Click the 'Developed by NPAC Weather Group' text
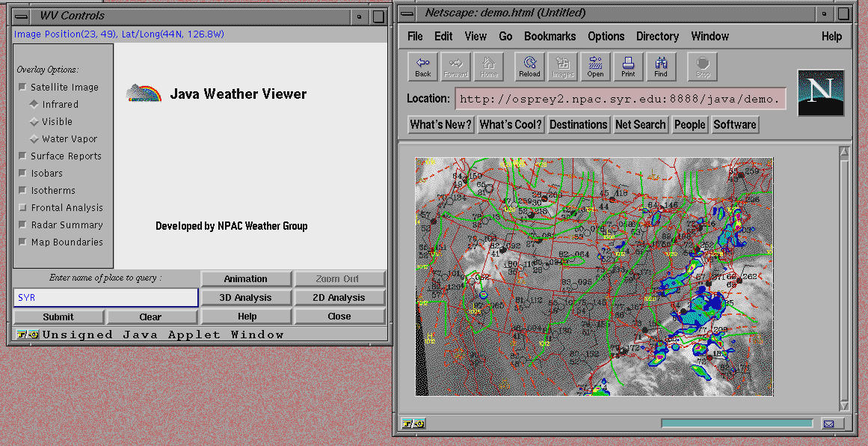 pos(232,226)
